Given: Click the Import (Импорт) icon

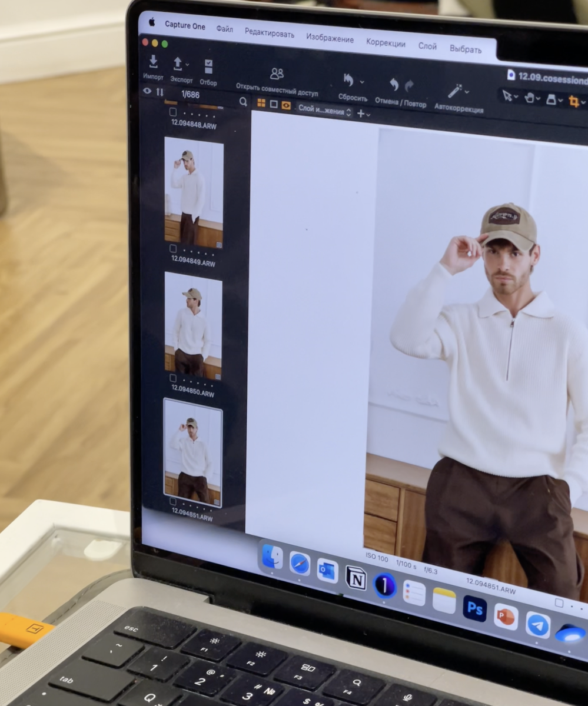Looking at the screenshot, I should pos(153,61).
